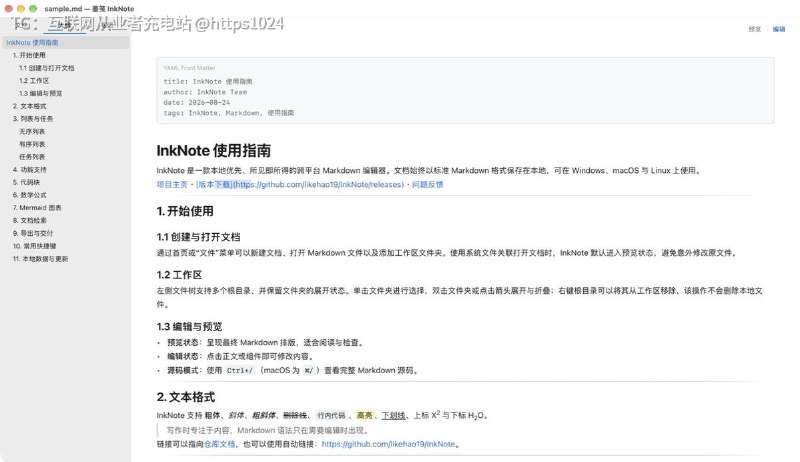Follow the 仓库文档 link
800x462 pixels.
tap(219, 444)
